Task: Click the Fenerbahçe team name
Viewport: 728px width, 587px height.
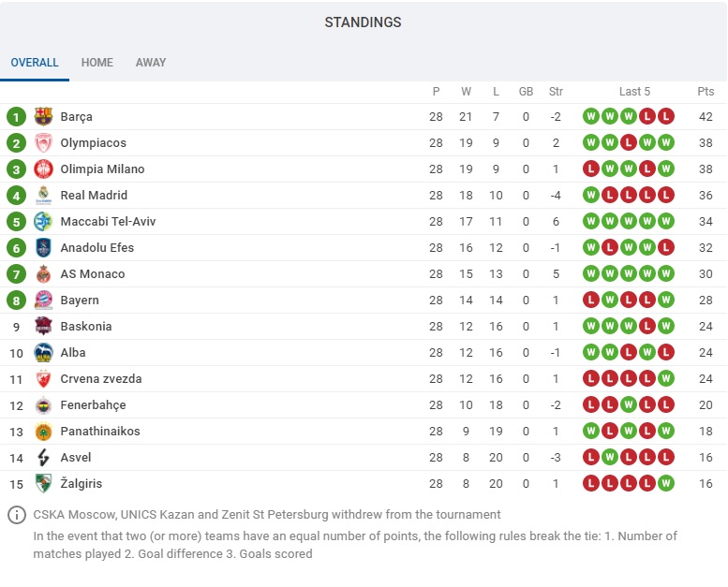Action: click(x=93, y=405)
